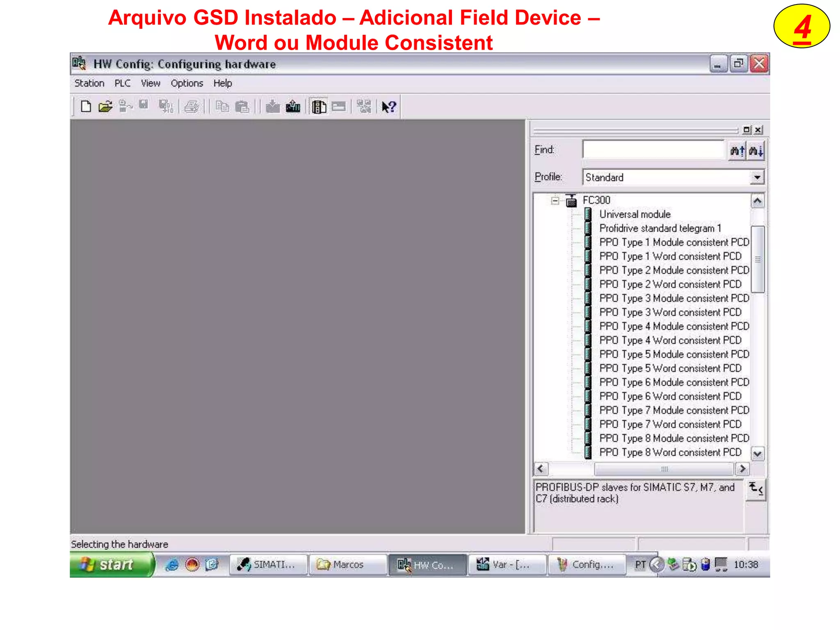
Task: Click the Paste toolbar icon
Action: tap(242, 107)
